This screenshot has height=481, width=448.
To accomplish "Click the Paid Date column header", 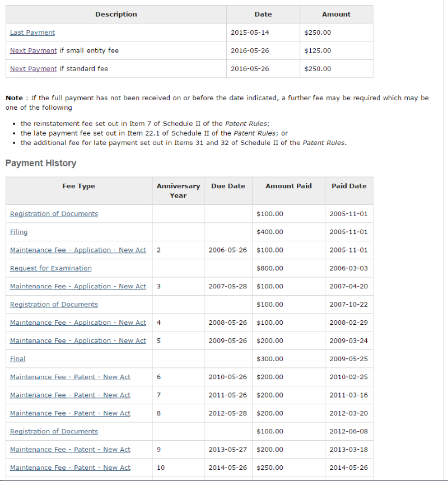I will tap(349, 186).
